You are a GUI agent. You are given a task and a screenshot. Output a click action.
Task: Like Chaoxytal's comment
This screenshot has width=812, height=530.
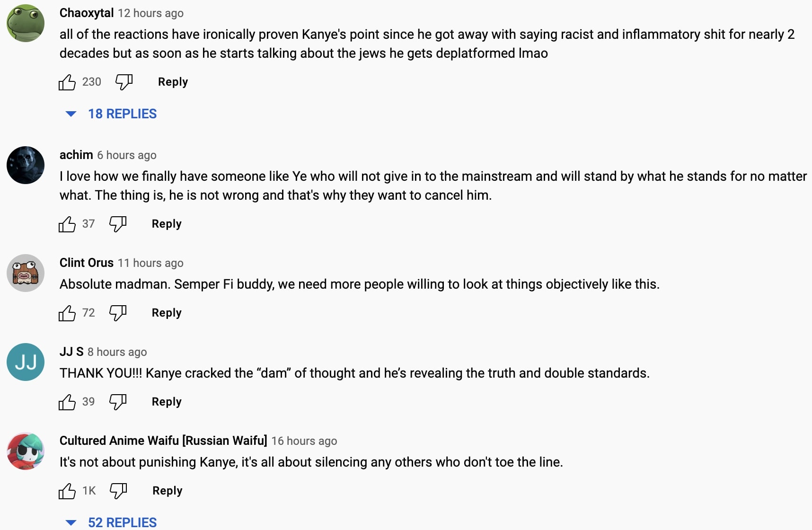67,82
